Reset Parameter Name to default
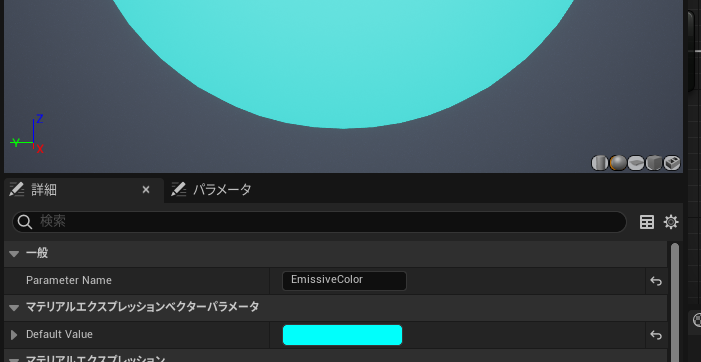 pyautogui.click(x=656, y=281)
